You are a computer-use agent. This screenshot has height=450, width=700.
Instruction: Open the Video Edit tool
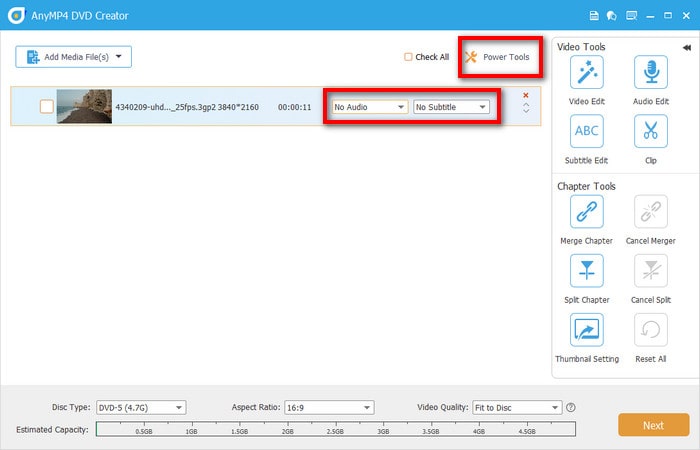click(585, 73)
